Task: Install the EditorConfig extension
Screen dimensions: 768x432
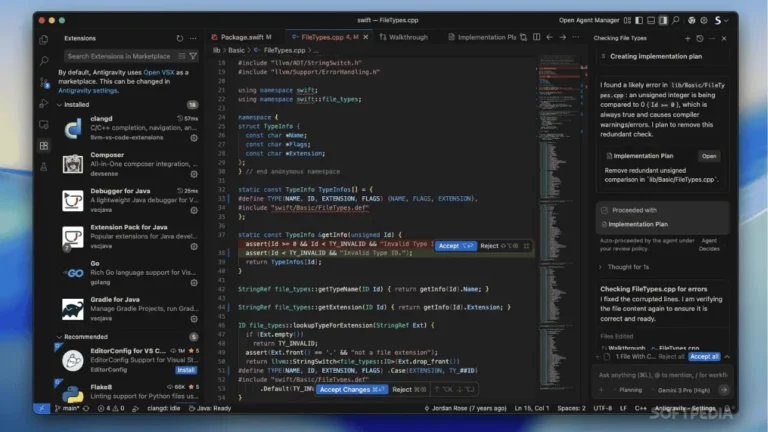Action: [186, 370]
